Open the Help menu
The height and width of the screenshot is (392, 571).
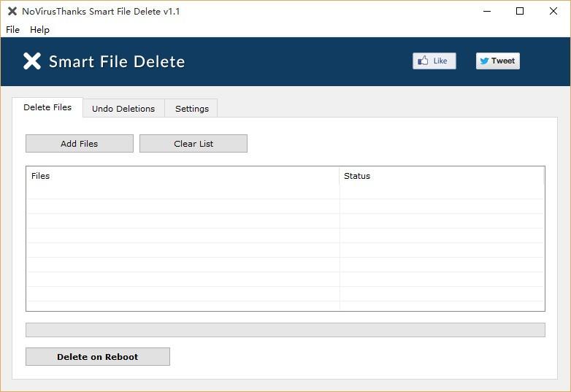(x=39, y=30)
